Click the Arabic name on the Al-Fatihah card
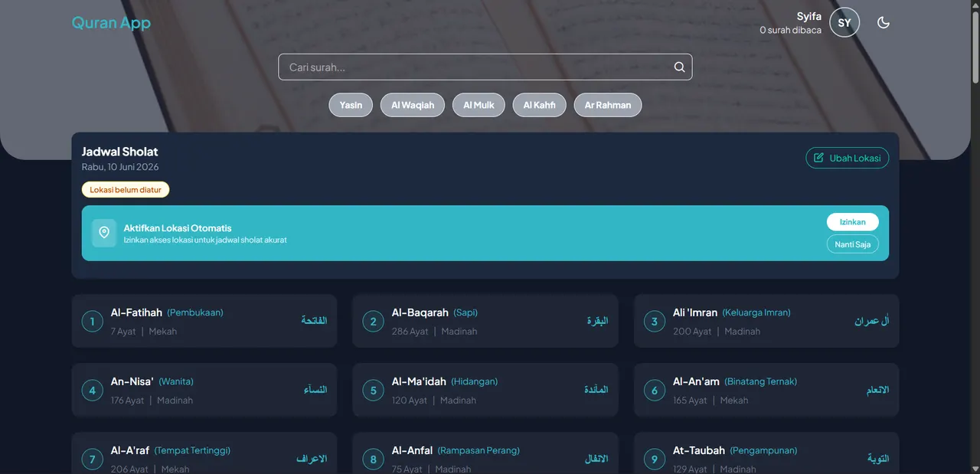Viewport: 980px width, 474px height. [314, 321]
